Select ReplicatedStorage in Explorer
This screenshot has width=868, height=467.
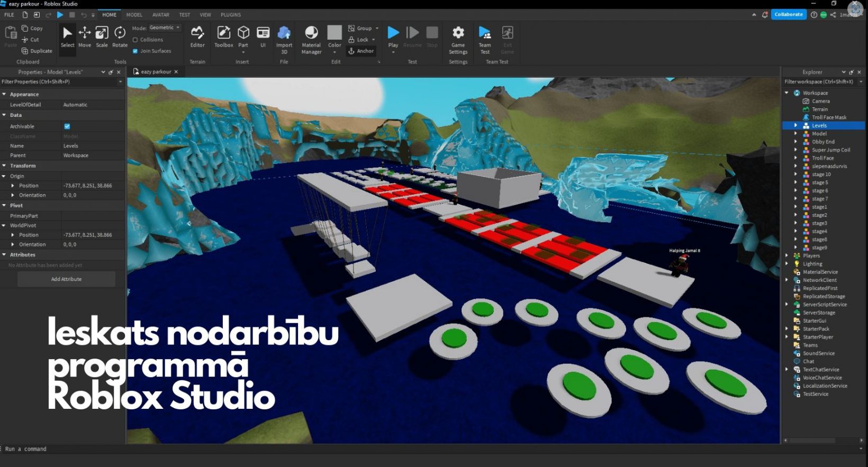(x=824, y=296)
